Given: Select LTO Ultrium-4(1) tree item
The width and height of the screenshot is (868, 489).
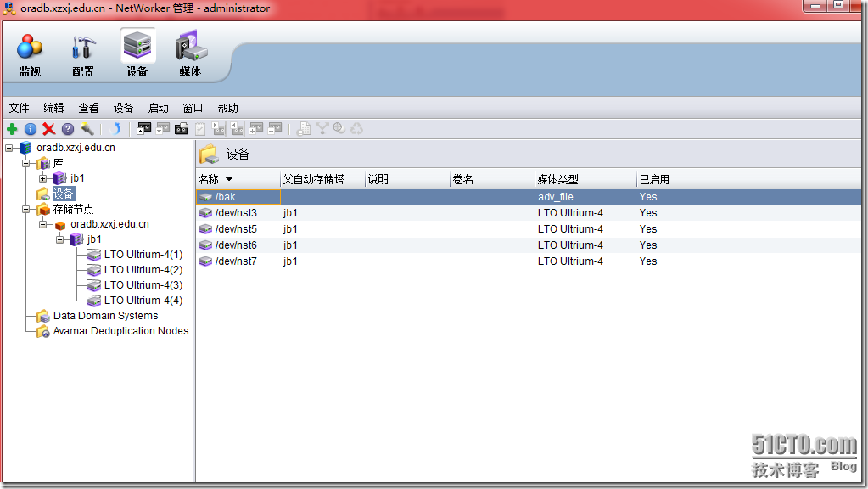Looking at the screenshot, I should (143, 255).
